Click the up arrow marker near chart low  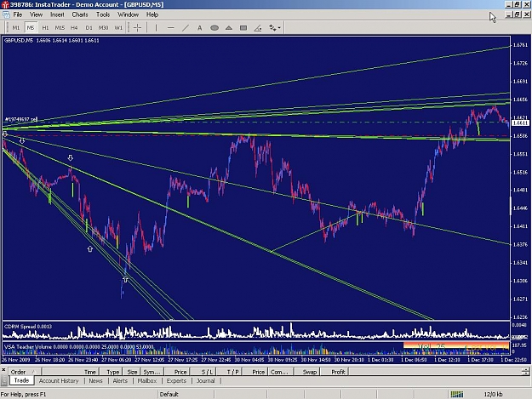coord(125,280)
